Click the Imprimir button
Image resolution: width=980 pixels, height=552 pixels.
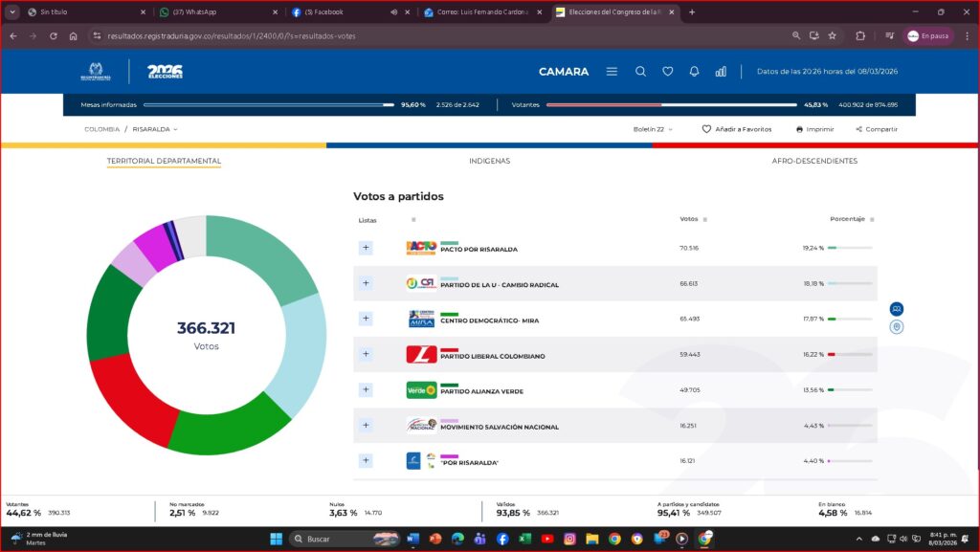click(x=814, y=129)
